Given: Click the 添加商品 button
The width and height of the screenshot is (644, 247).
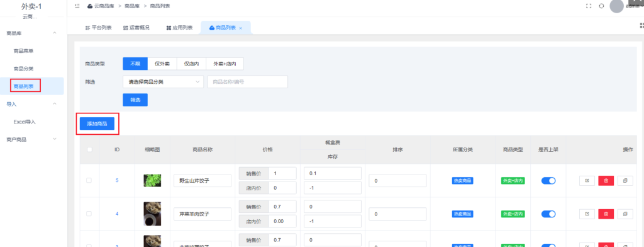Looking at the screenshot, I should [97, 123].
